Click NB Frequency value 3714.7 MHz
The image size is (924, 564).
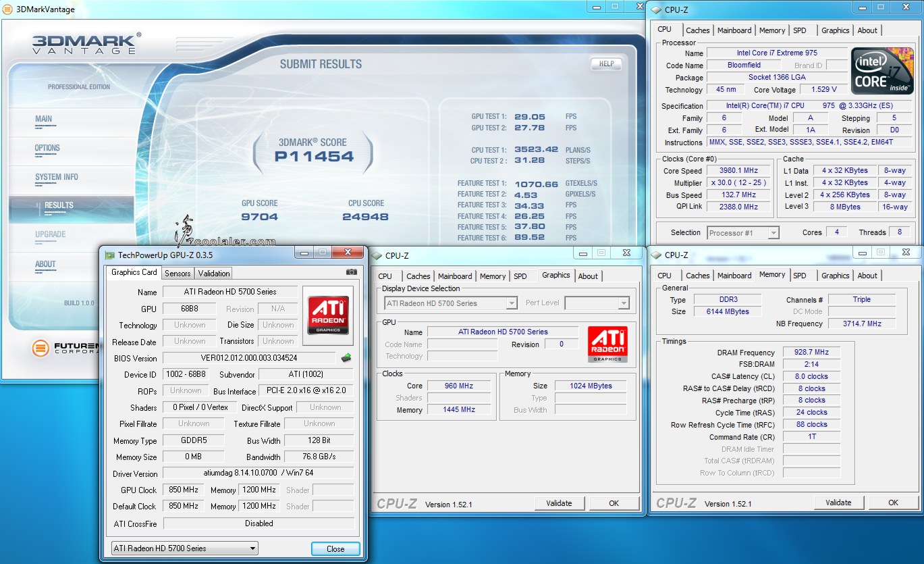point(862,324)
